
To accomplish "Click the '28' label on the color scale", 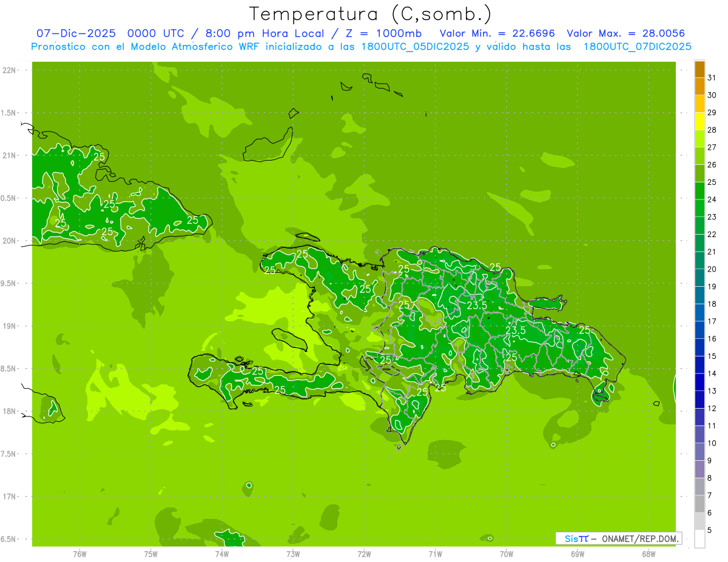I will [712, 130].
